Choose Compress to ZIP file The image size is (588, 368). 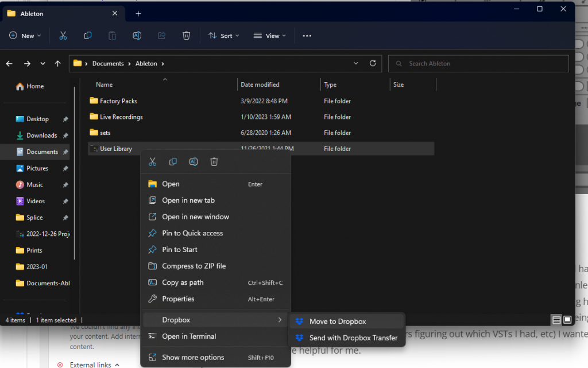coord(194,266)
